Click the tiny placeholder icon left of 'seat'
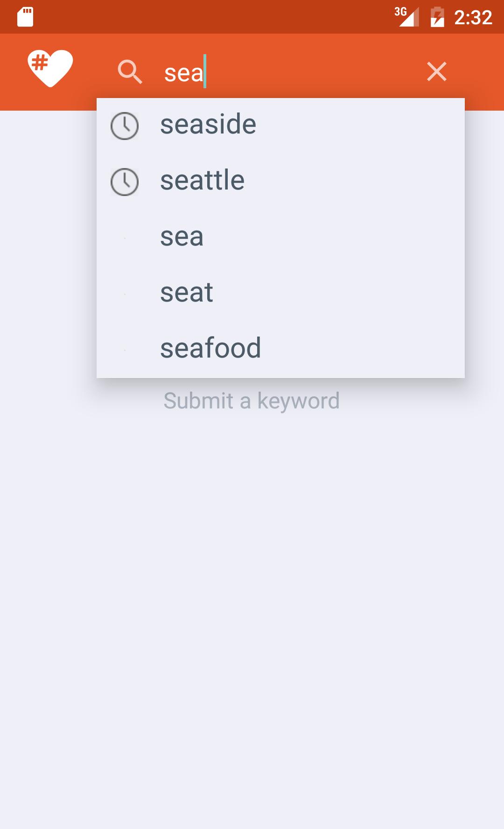Screen dimensions: 504x829 click(125, 294)
